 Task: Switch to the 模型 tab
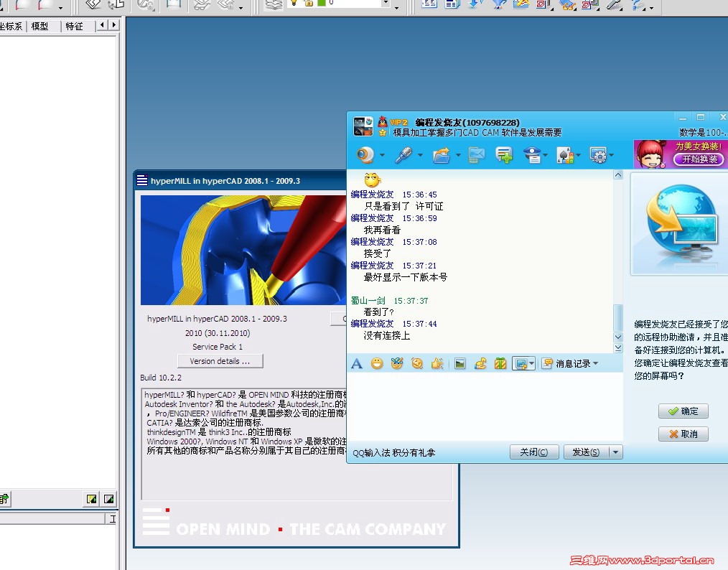click(x=40, y=27)
